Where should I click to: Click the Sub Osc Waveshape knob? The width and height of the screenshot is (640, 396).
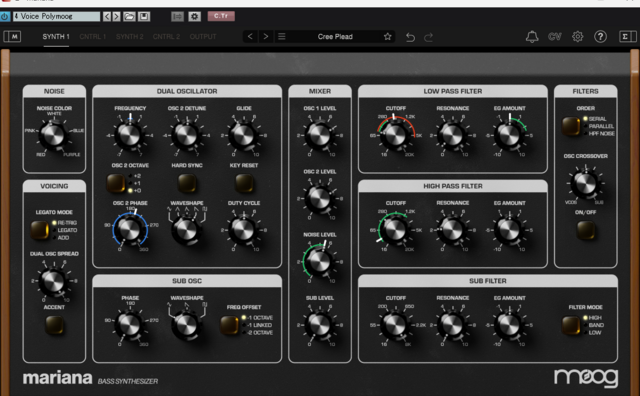[187, 325]
